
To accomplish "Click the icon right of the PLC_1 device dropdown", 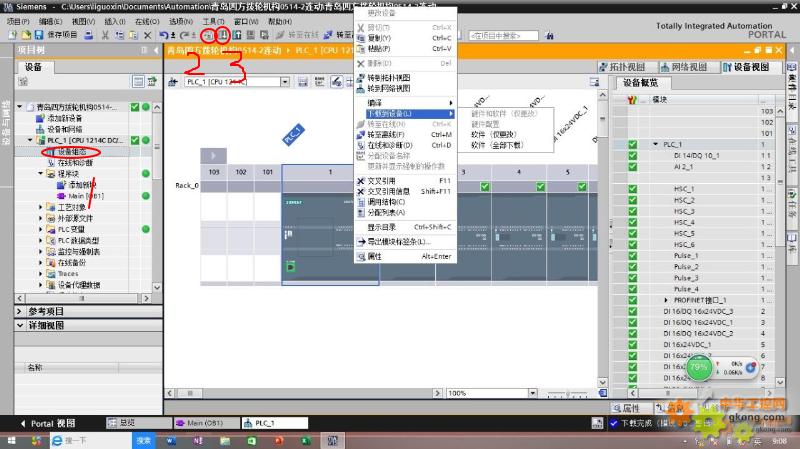I will [303, 82].
